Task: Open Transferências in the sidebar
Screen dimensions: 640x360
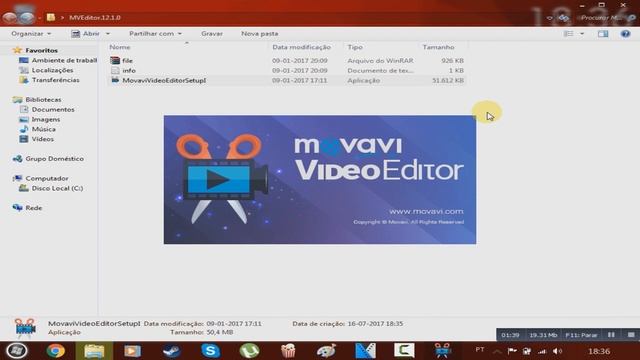Action: [x=56, y=80]
